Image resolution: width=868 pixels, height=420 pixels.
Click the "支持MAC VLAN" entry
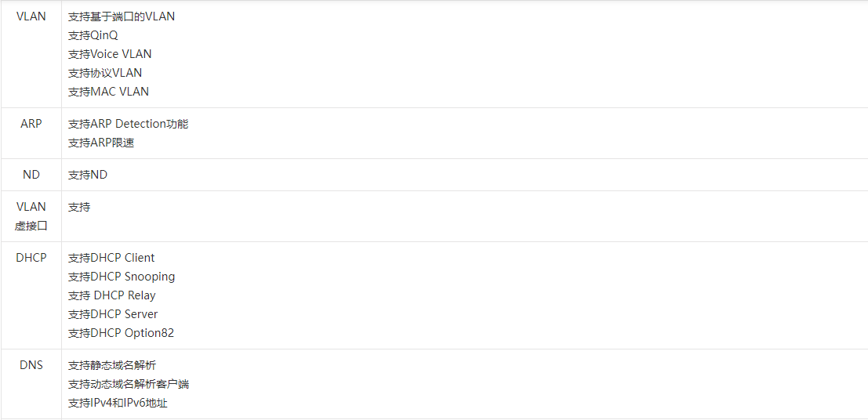[x=108, y=92]
